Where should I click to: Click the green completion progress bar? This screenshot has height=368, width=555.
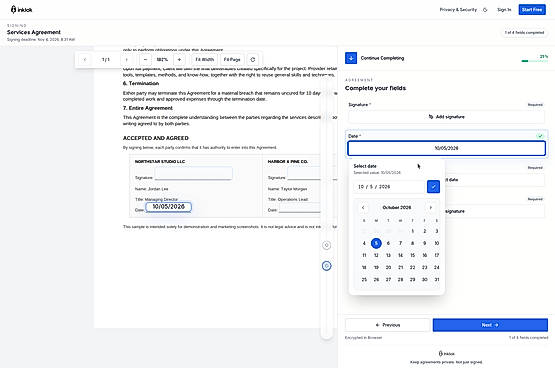click(534, 61)
